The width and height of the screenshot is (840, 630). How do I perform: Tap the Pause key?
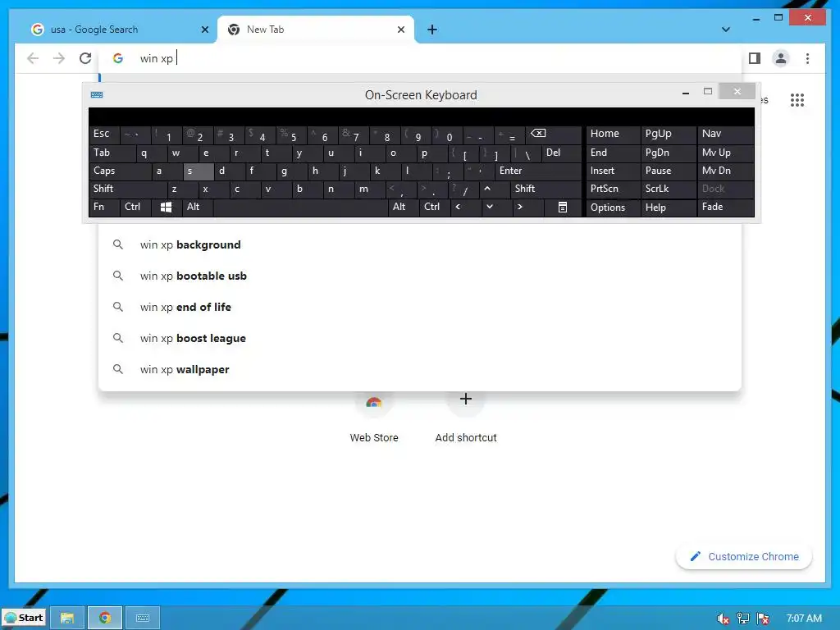click(668, 171)
